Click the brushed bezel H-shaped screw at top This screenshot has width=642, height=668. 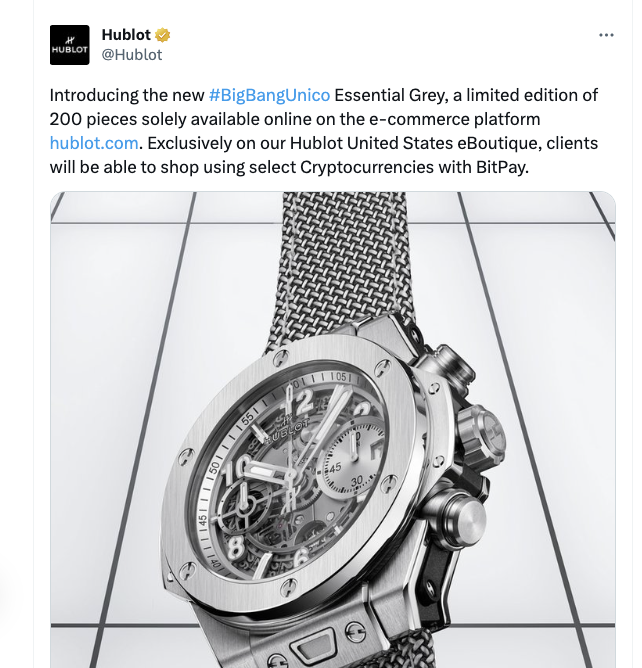click(280, 357)
